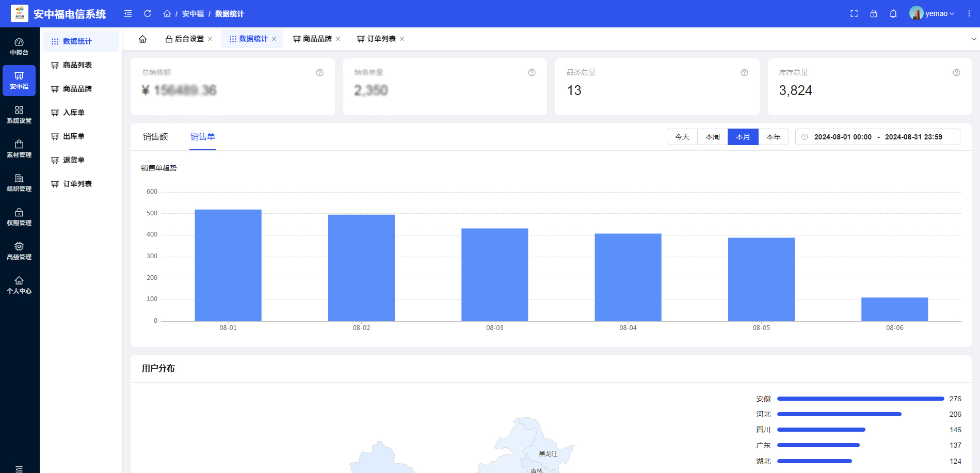Click the refresh page icon in header
980x473 pixels.
(x=148, y=13)
